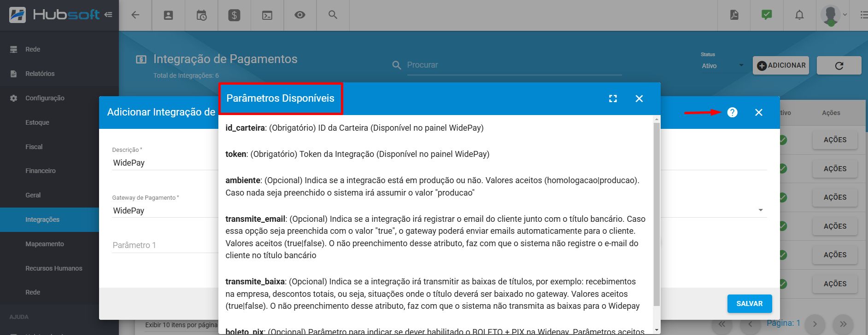This screenshot has height=335, width=868.
Task: Click the transmite_baixa parameter name
Action: click(x=255, y=282)
